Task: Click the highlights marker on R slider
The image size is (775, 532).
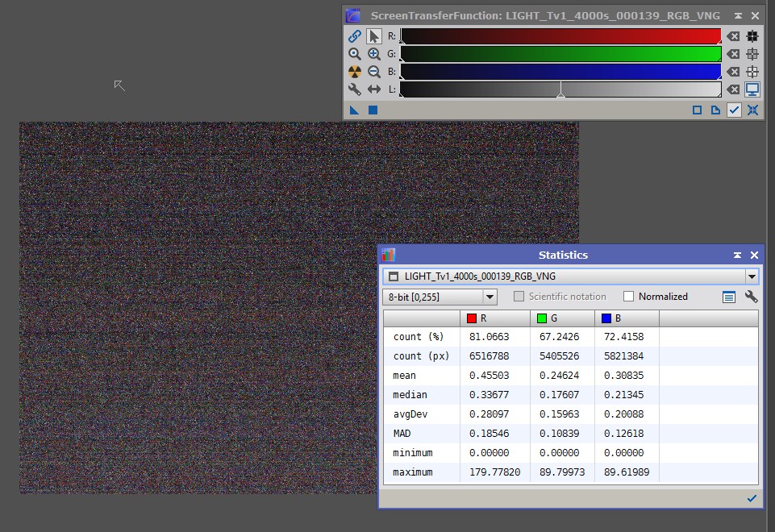Action: click(719, 41)
